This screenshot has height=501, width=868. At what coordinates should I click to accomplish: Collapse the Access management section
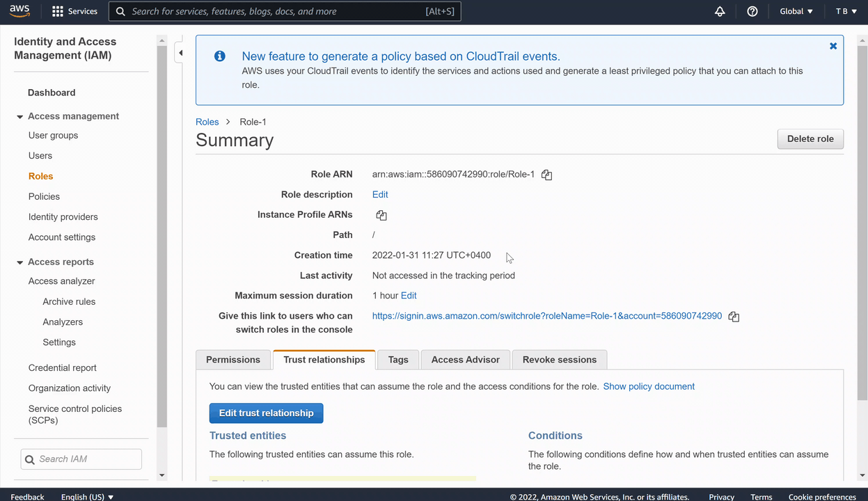point(20,117)
